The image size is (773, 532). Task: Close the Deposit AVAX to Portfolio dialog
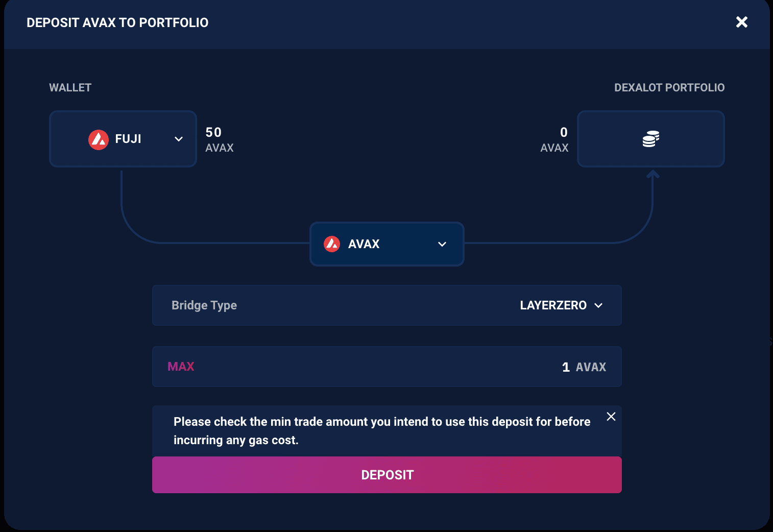coord(741,22)
